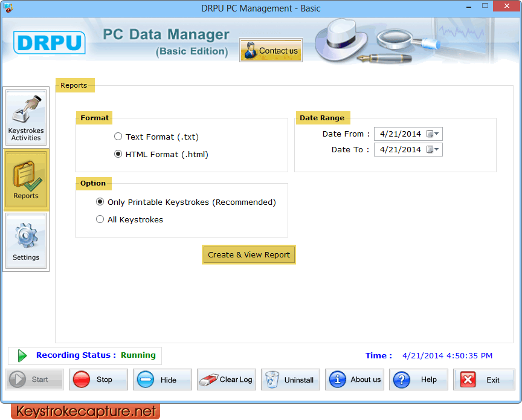The image size is (522, 420).
Task: Click the Recording Status label
Action: (x=76, y=355)
